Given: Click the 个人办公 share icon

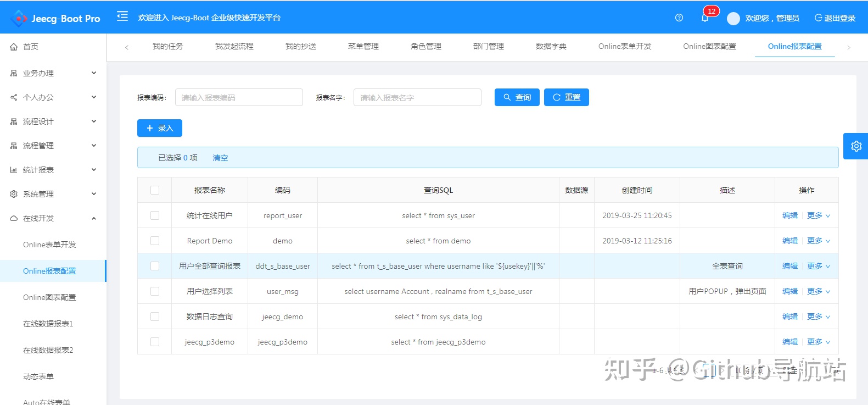Looking at the screenshot, I should click(x=14, y=97).
